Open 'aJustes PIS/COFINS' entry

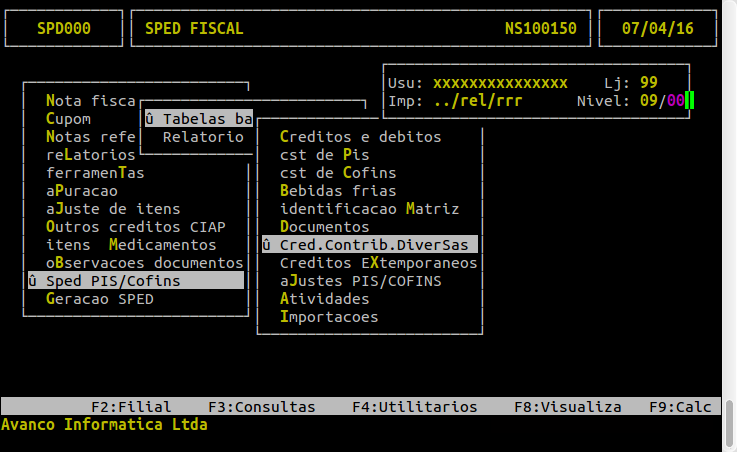pos(360,281)
